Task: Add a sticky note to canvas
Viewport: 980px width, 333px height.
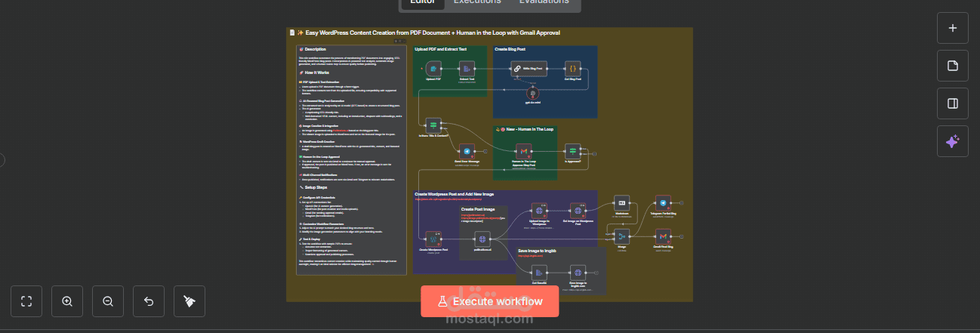Action: click(x=952, y=66)
